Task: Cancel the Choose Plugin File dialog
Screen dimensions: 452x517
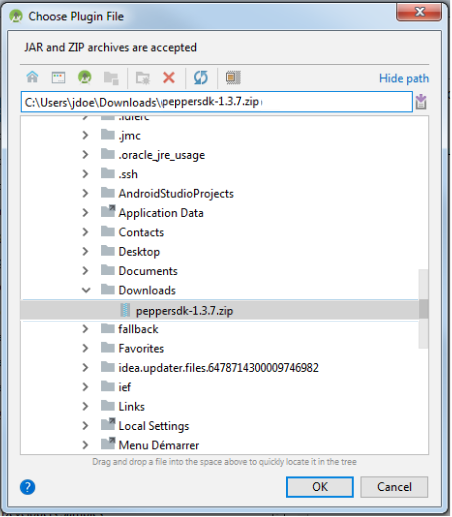Action: (394, 487)
